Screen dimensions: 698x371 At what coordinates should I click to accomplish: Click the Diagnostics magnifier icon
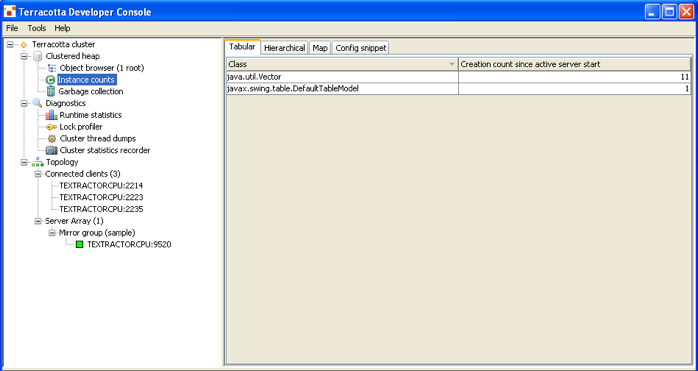pyautogui.click(x=37, y=103)
